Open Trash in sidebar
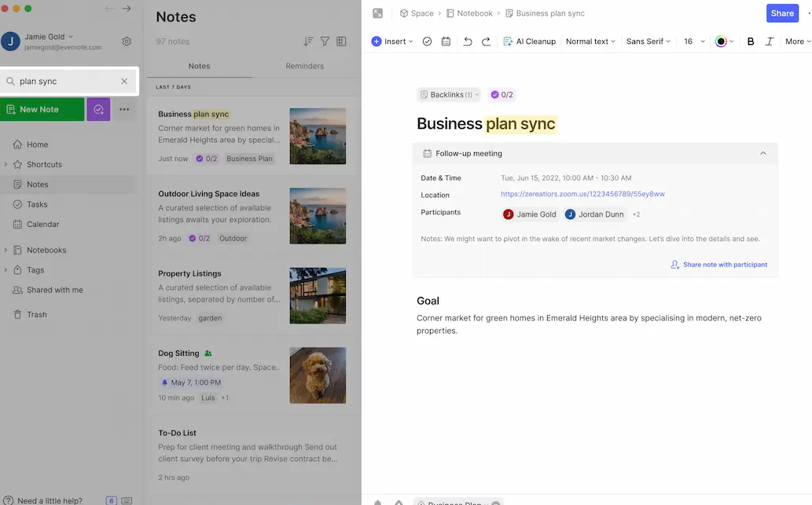 pos(36,315)
